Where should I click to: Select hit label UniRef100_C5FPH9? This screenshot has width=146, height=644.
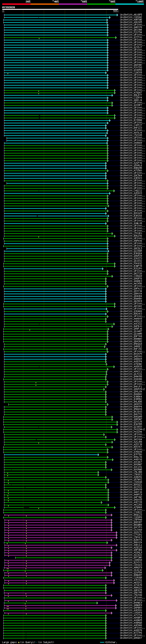[x=131, y=520]
